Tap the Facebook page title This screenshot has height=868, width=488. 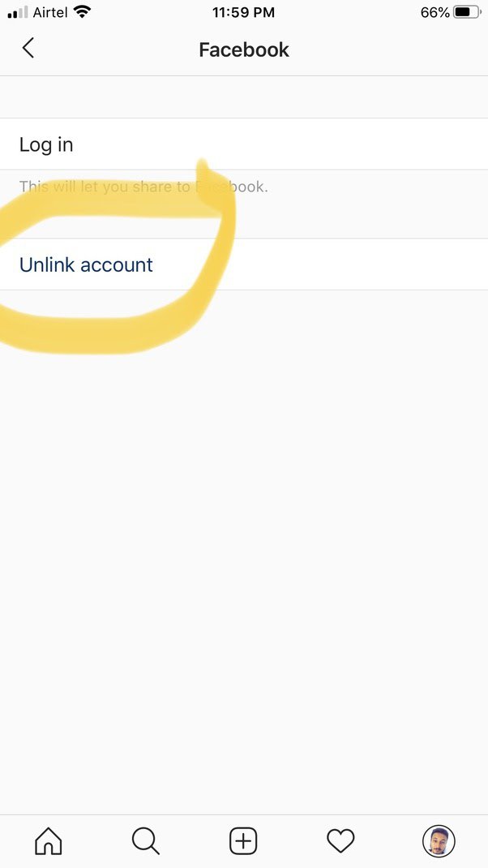[244, 49]
